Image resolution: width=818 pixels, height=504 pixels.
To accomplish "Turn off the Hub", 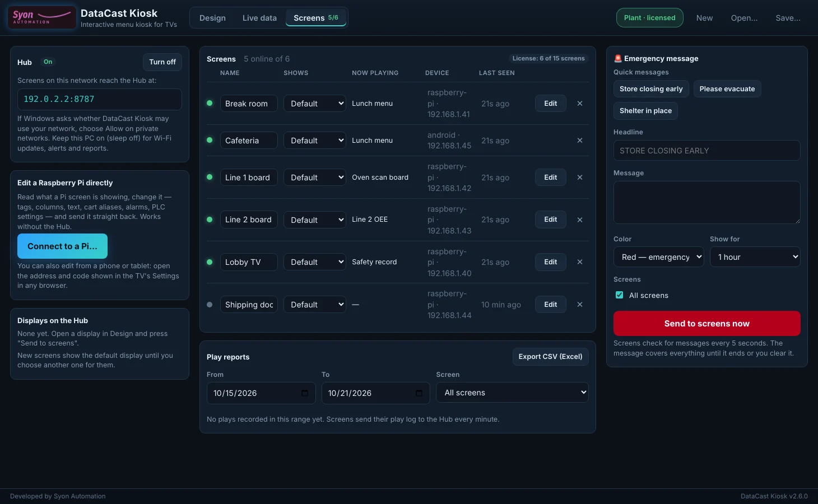I will [162, 62].
